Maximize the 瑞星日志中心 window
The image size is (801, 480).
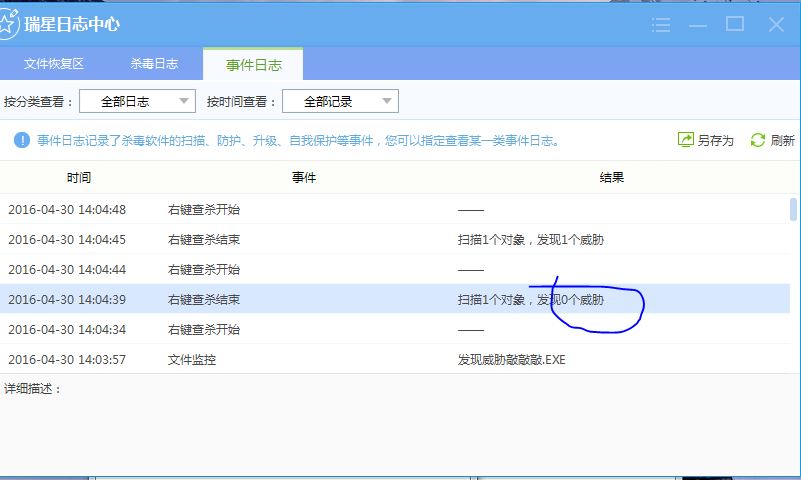(x=735, y=23)
